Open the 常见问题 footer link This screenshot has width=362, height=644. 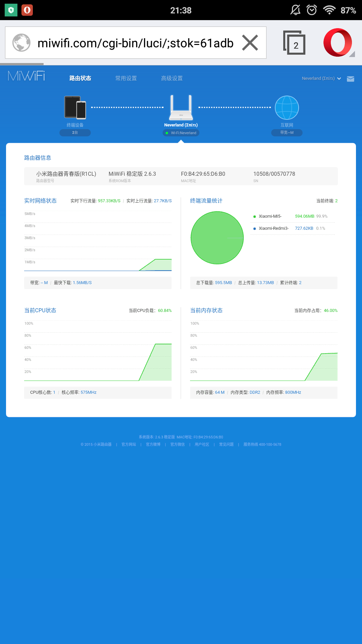[x=226, y=444]
